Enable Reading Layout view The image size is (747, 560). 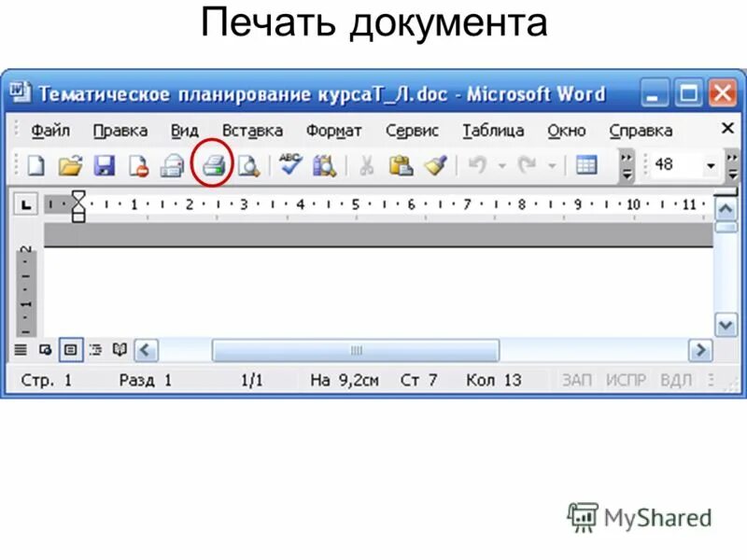click(x=120, y=347)
